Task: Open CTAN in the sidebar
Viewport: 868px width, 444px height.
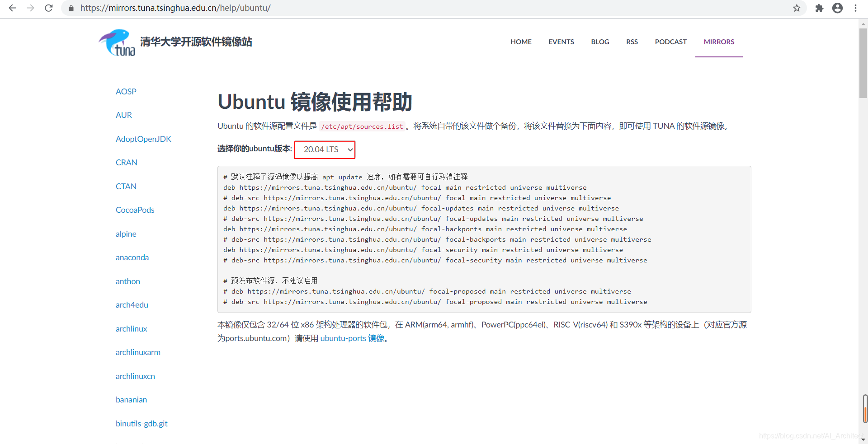Action: tap(126, 187)
